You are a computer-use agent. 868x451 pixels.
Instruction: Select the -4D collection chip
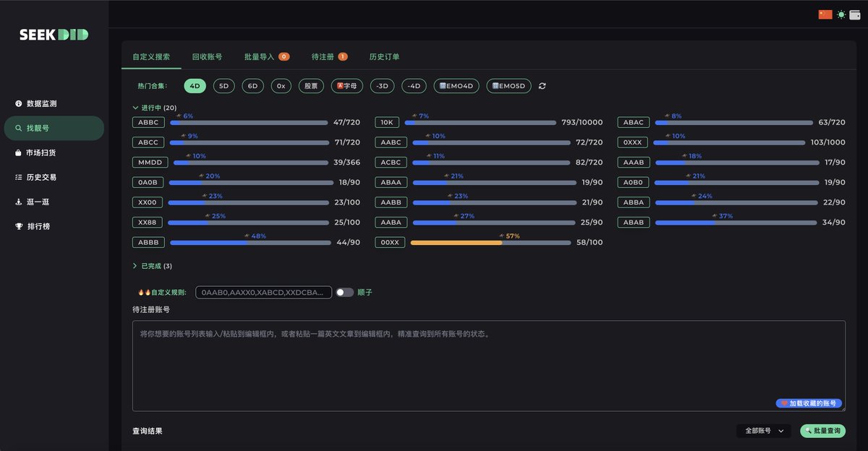tap(414, 86)
